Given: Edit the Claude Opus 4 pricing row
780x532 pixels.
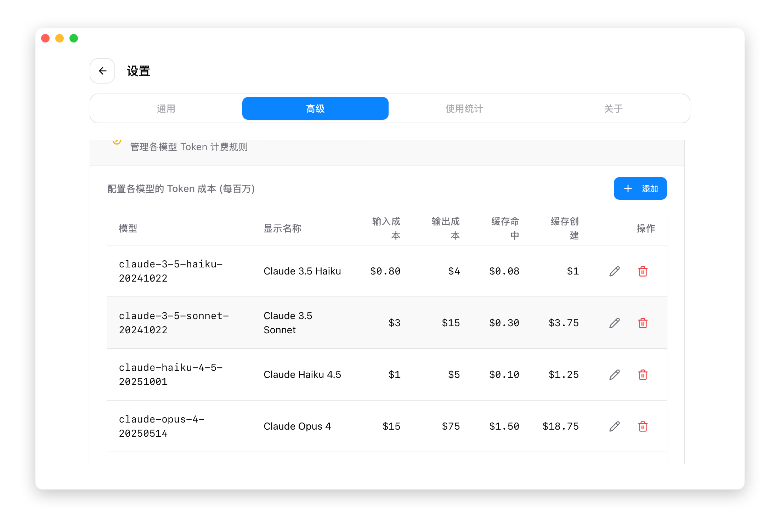Looking at the screenshot, I should [615, 426].
